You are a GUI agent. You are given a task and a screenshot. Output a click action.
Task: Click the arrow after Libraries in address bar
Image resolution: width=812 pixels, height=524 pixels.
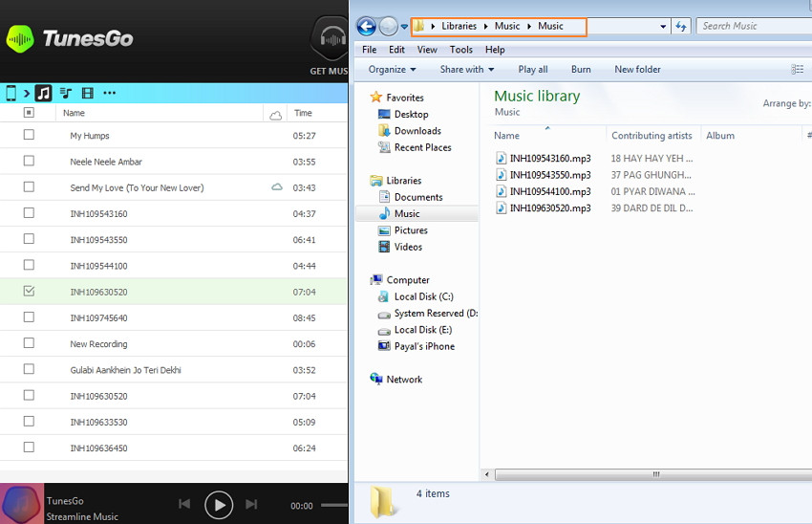pos(485,27)
